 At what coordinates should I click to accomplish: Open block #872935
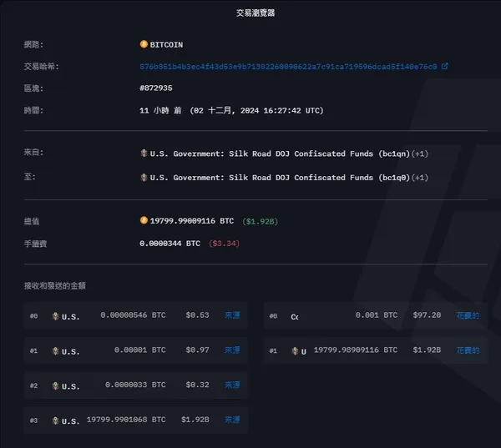click(156, 88)
